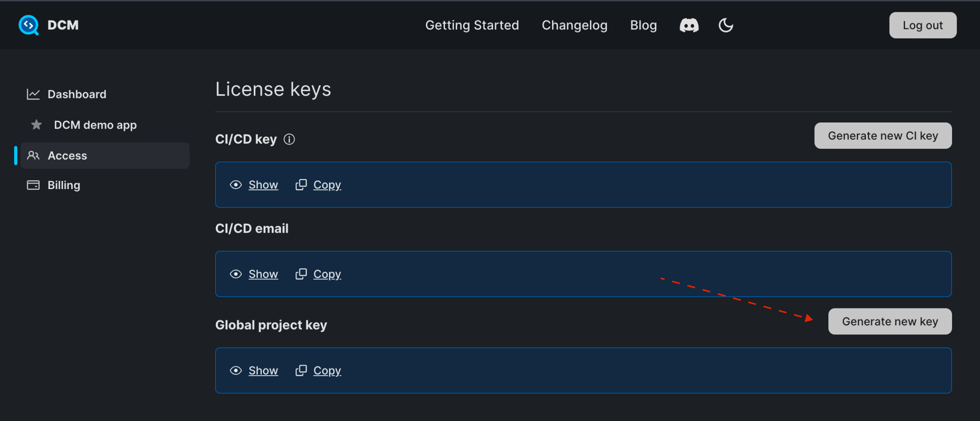The image size is (980, 421).
Task: Open the Discord community icon
Action: tap(689, 25)
